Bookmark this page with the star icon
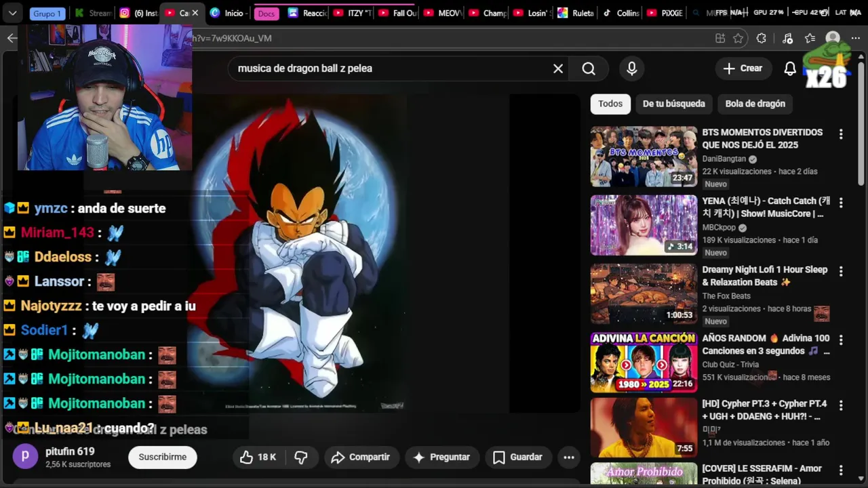Viewport: 868px width, 488px height. click(x=738, y=39)
